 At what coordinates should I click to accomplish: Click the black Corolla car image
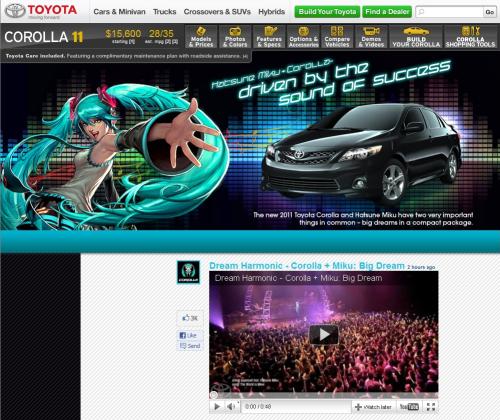[361, 154]
